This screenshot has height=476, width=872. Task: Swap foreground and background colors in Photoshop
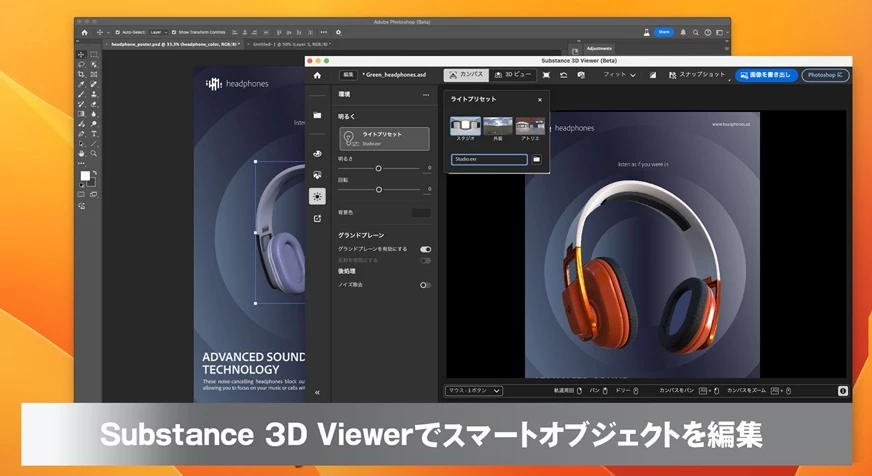94,173
